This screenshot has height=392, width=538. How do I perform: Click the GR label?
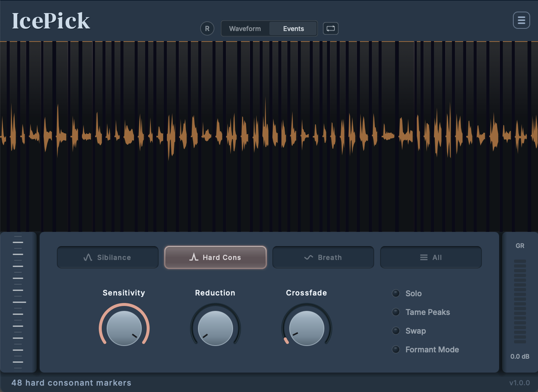pyautogui.click(x=520, y=246)
